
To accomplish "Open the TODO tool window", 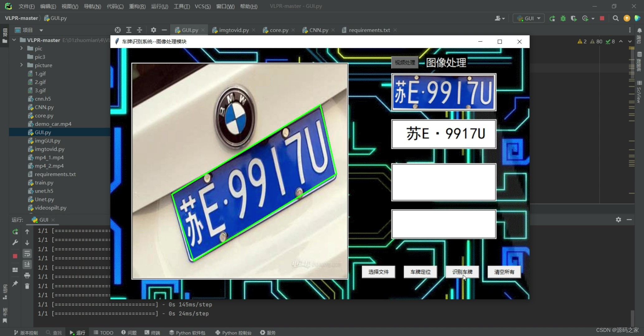I will pyautogui.click(x=103, y=333).
